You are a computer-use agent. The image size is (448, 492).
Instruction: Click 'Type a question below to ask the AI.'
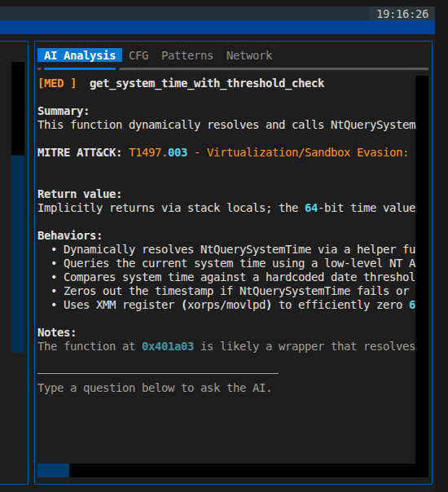click(154, 388)
